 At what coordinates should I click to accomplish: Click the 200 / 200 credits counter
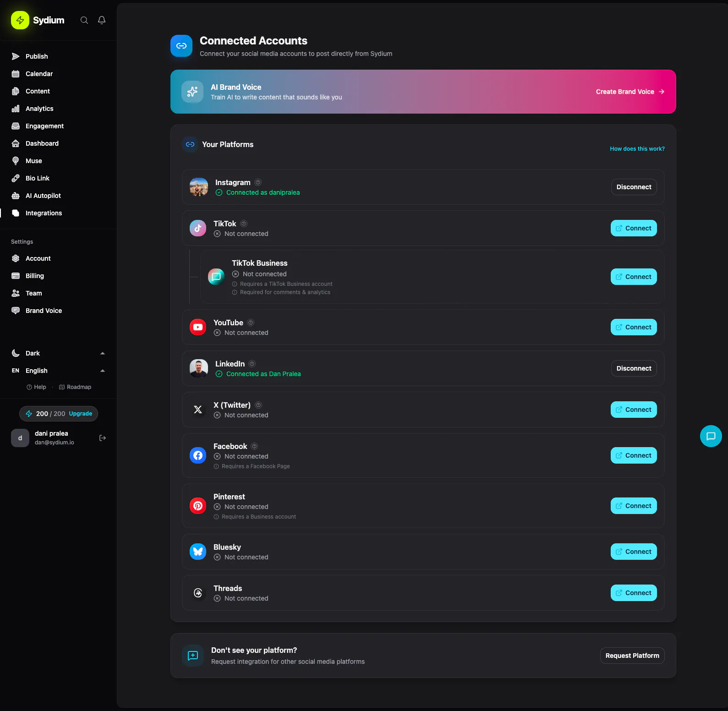tap(50, 414)
